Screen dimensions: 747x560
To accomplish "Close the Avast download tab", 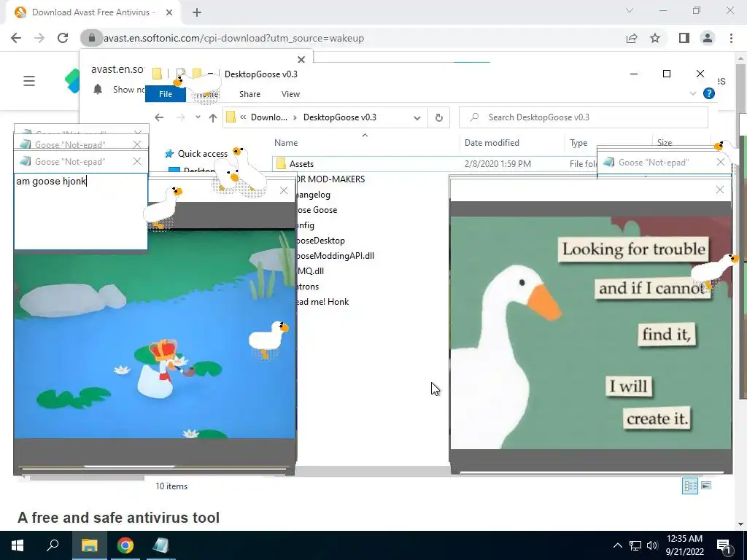I will click(169, 12).
